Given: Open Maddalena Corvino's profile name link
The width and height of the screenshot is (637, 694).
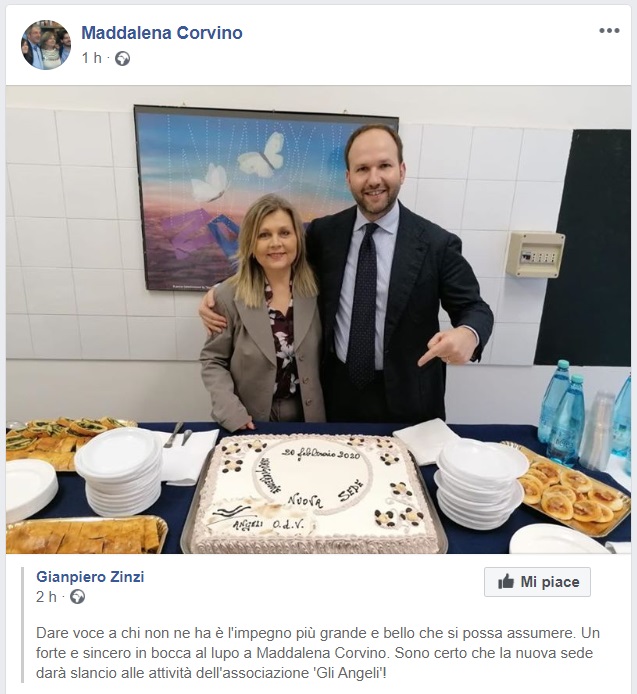Looking at the screenshot, I should (162, 33).
